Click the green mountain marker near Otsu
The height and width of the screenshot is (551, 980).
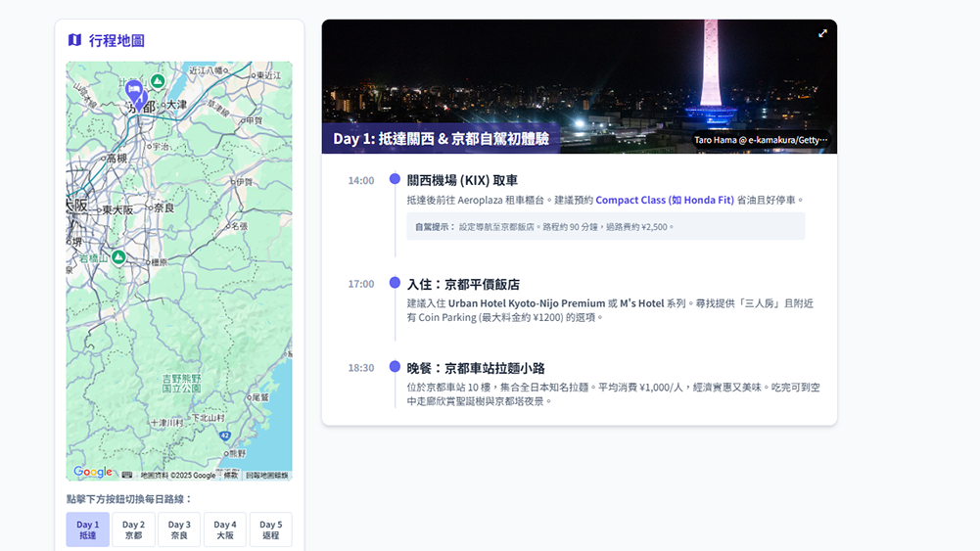click(x=158, y=81)
